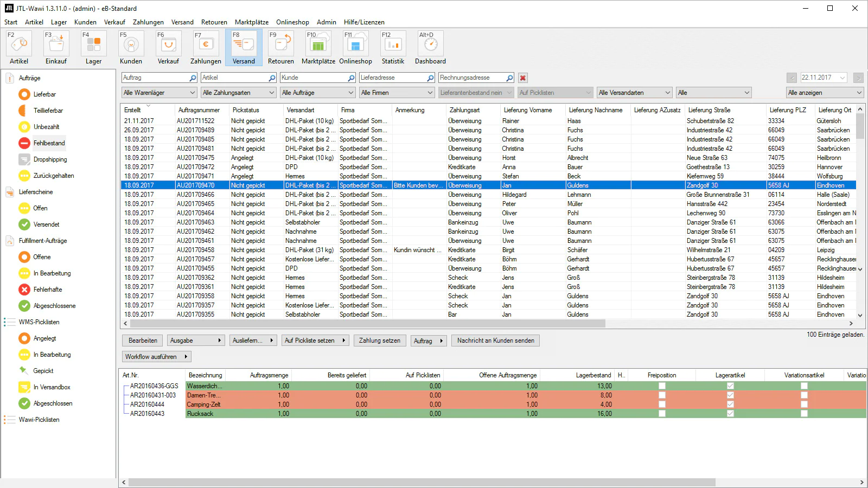868x488 pixels.
Task: Open the Einkauf module icon
Action: (56, 44)
